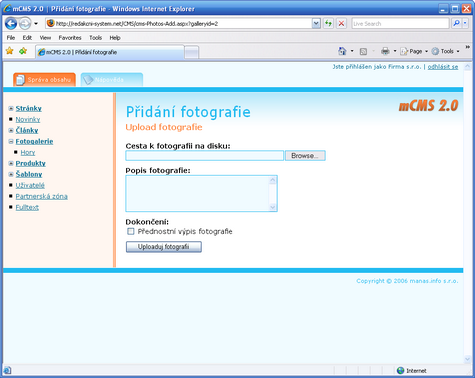Switch to the Nápověda tab
The width and height of the screenshot is (475, 378).
[x=112, y=80]
